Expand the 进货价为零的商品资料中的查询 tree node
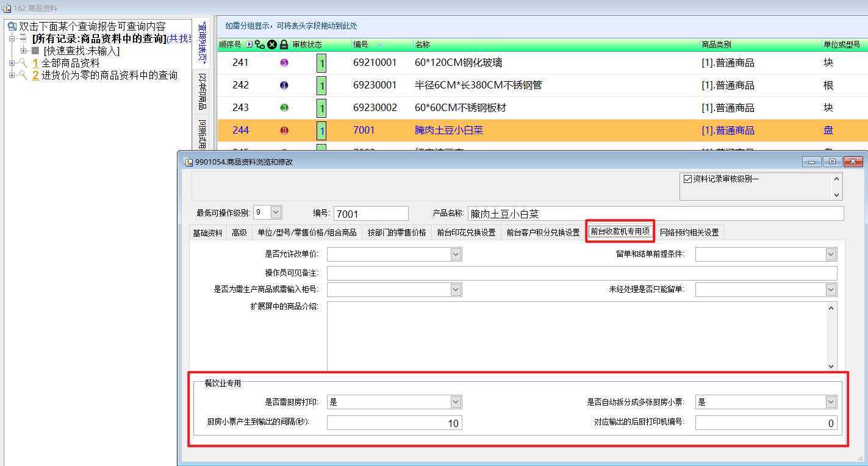Image resolution: width=868 pixels, height=466 pixels. tap(12, 75)
